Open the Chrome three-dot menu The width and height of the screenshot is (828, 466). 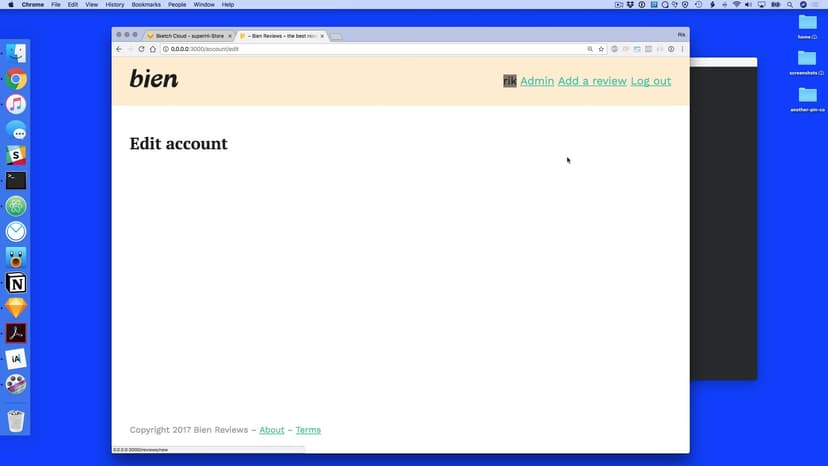coord(682,49)
